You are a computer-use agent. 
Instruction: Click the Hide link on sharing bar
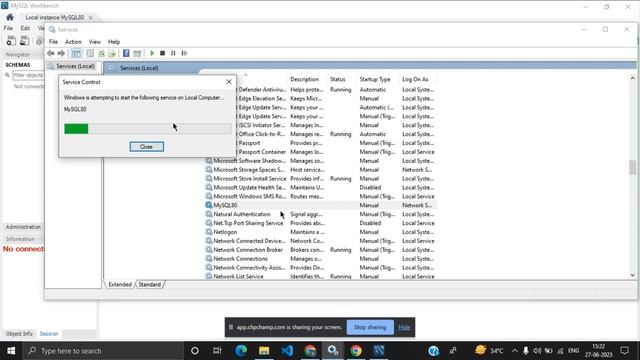click(x=404, y=327)
